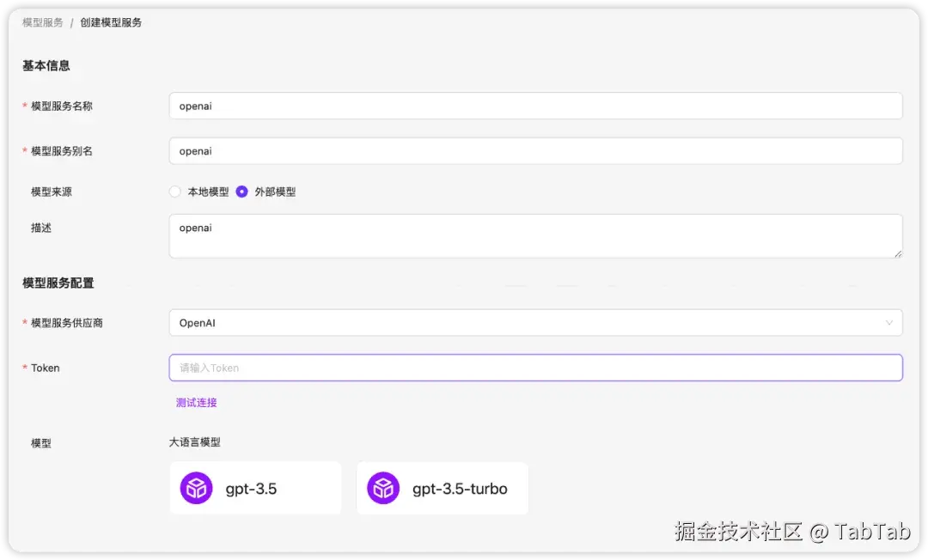Select the 大语言模型 category label

pos(195,442)
